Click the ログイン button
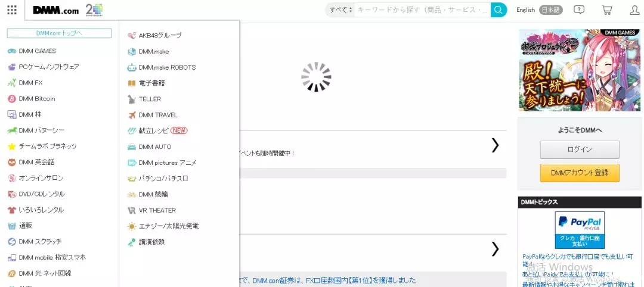 pos(580,149)
